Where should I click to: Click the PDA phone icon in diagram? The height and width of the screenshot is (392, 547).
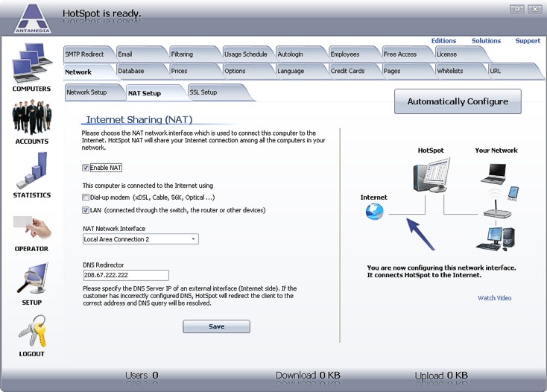(x=513, y=194)
